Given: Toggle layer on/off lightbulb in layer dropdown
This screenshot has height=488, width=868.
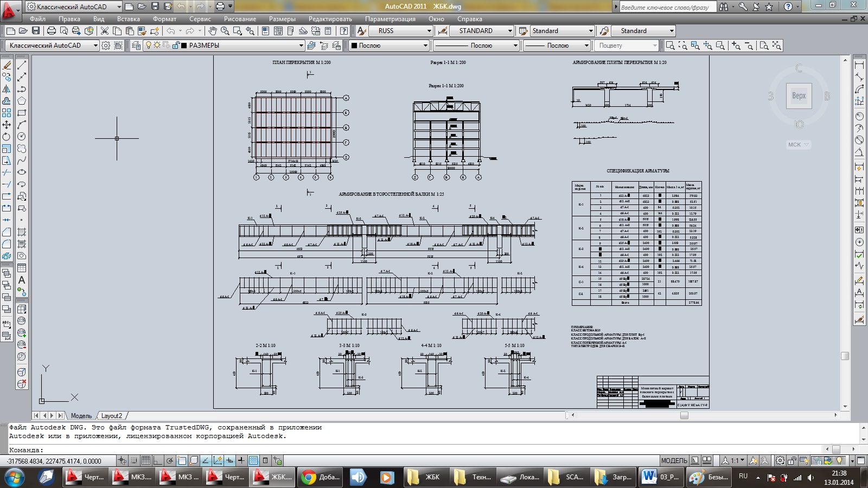Looking at the screenshot, I should 149,46.
